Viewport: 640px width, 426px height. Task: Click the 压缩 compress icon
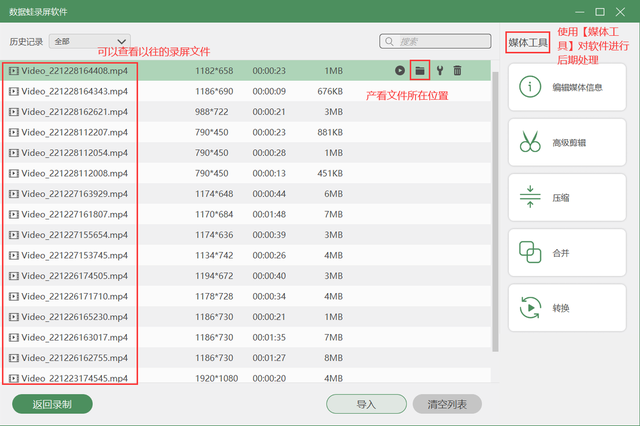[530, 197]
